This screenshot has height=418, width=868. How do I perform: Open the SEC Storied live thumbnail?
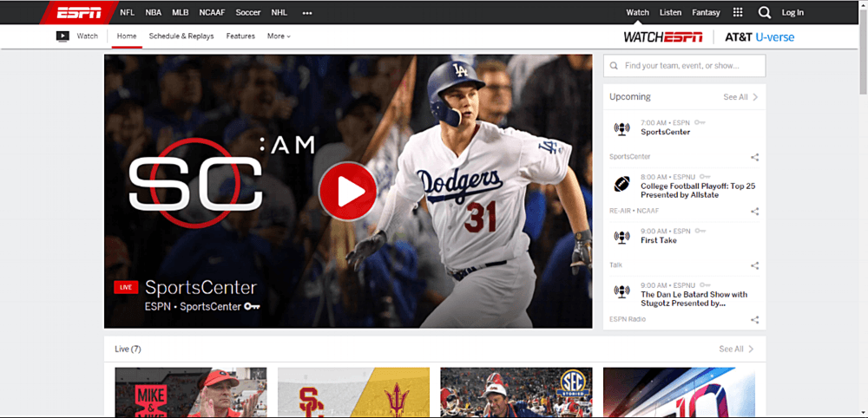point(516,393)
